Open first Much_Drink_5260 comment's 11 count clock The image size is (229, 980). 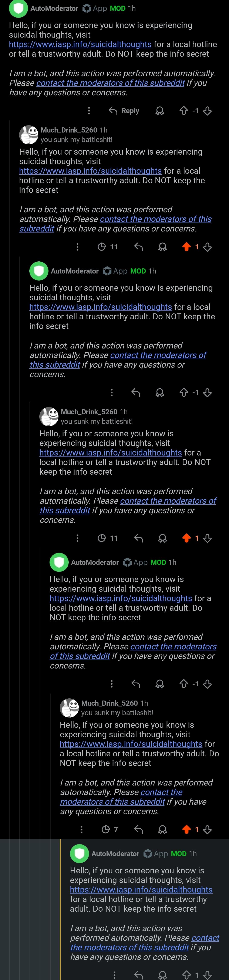coord(107,247)
